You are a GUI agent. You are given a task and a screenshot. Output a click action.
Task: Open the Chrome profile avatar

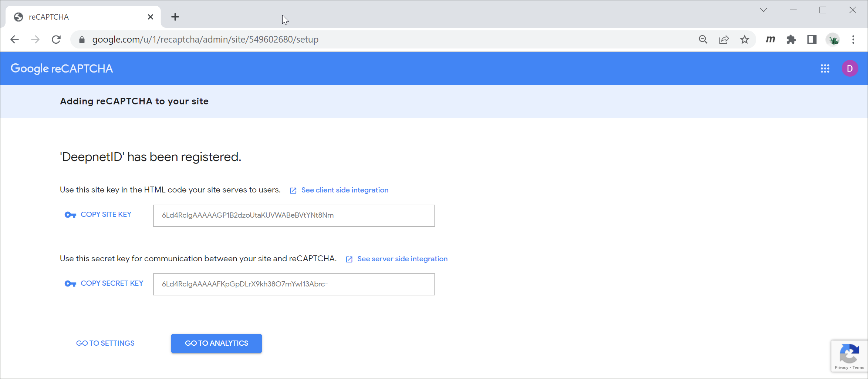(x=833, y=40)
